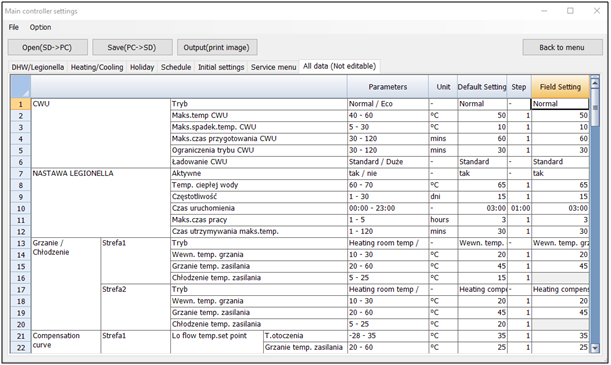Click the 'tak / nie' parameter cell
Screen dimensions: 611x365
388,174
